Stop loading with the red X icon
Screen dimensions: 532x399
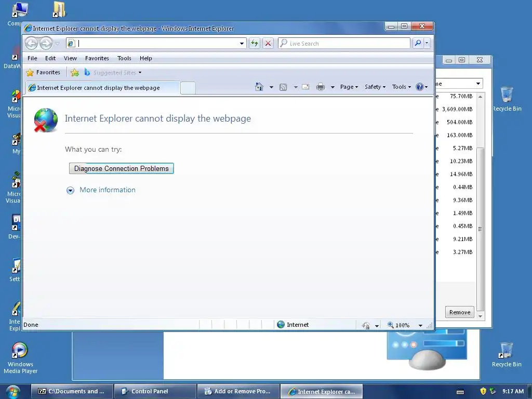coord(268,43)
